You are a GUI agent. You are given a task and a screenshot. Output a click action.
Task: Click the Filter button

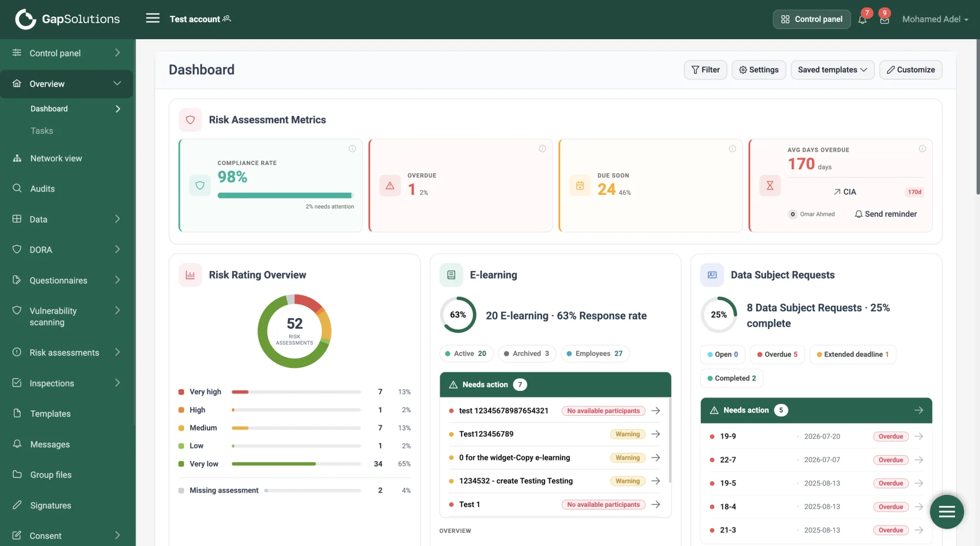tap(706, 70)
